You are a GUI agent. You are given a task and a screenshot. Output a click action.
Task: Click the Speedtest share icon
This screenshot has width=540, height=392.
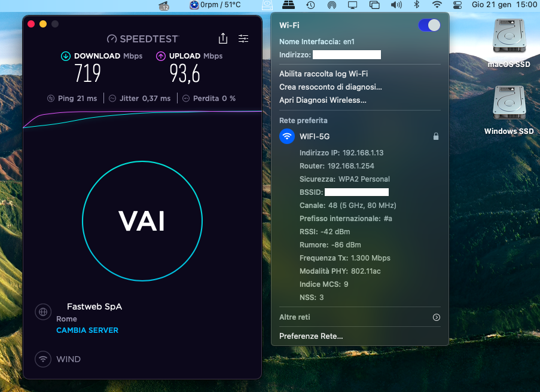[223, 39]
